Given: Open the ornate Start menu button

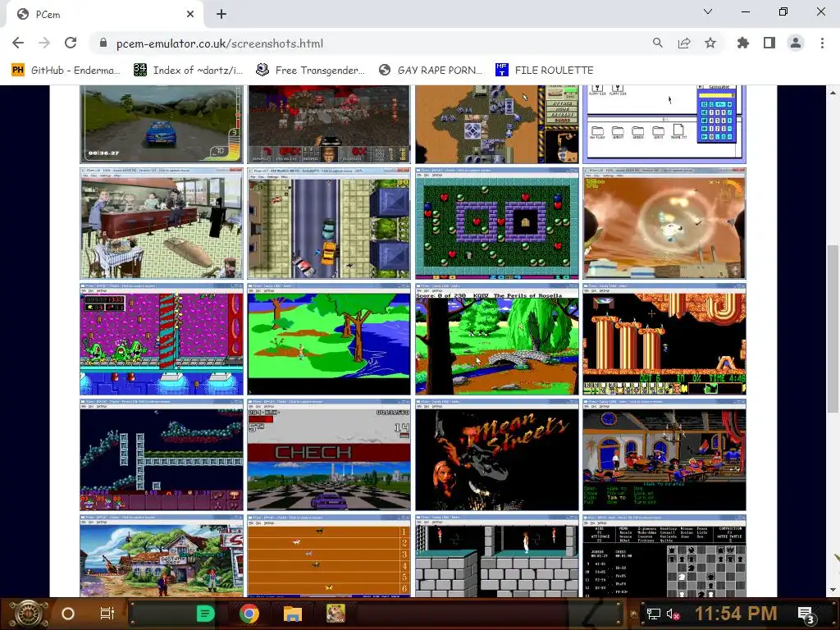Looking at the screenshot, I should 29,614.
